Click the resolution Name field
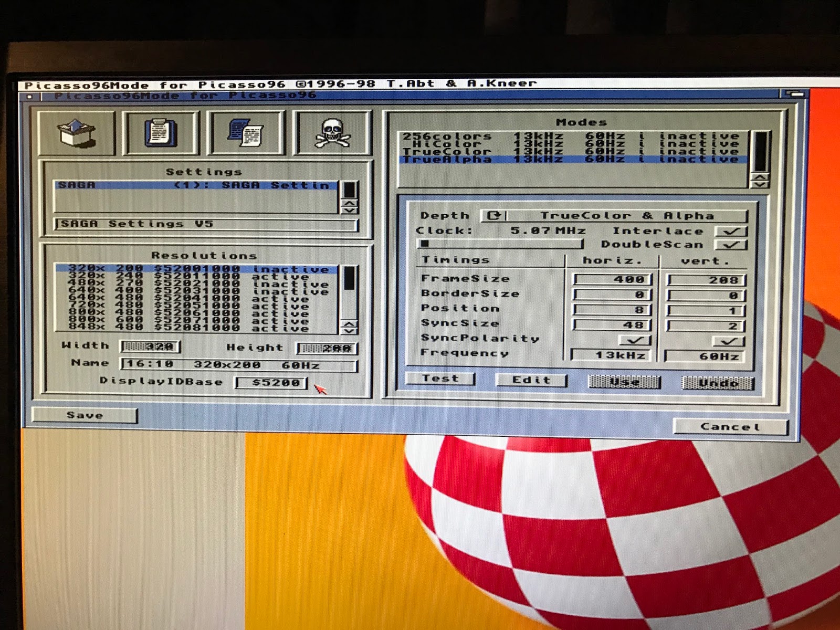The width and height of the screenshot is (840, 630). point(239,365)
